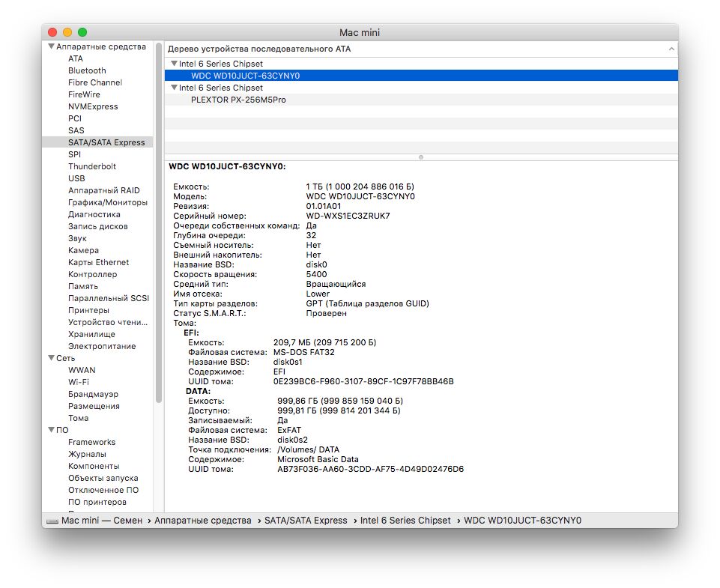
Task: Select SATA/SATA Express sidebar item
Action: 97,142
